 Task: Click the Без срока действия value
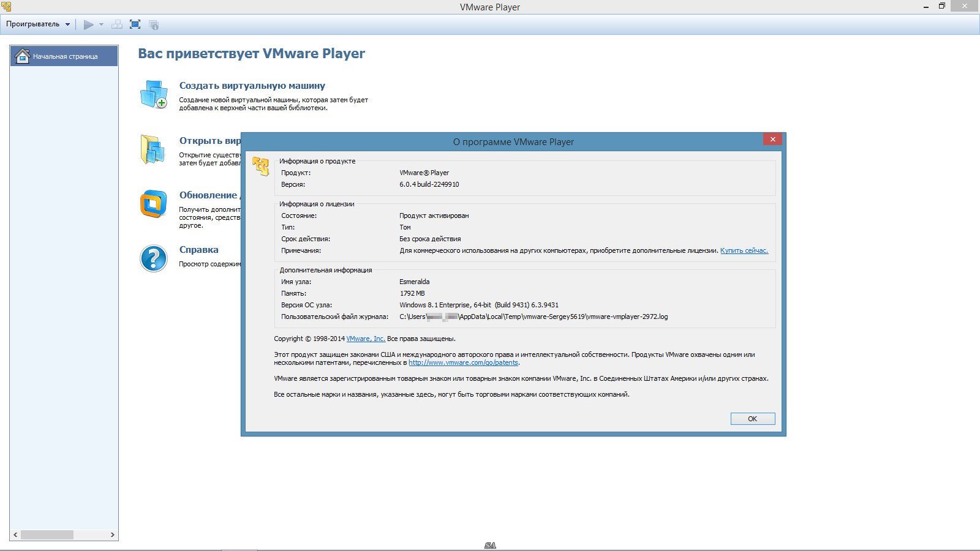tap(430, 239)
